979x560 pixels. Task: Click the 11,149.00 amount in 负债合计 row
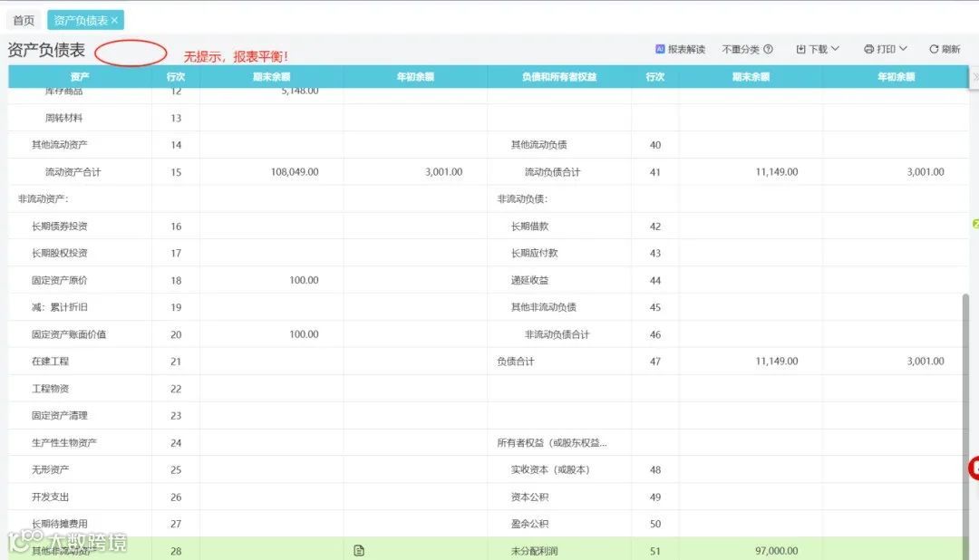[777, 361]
